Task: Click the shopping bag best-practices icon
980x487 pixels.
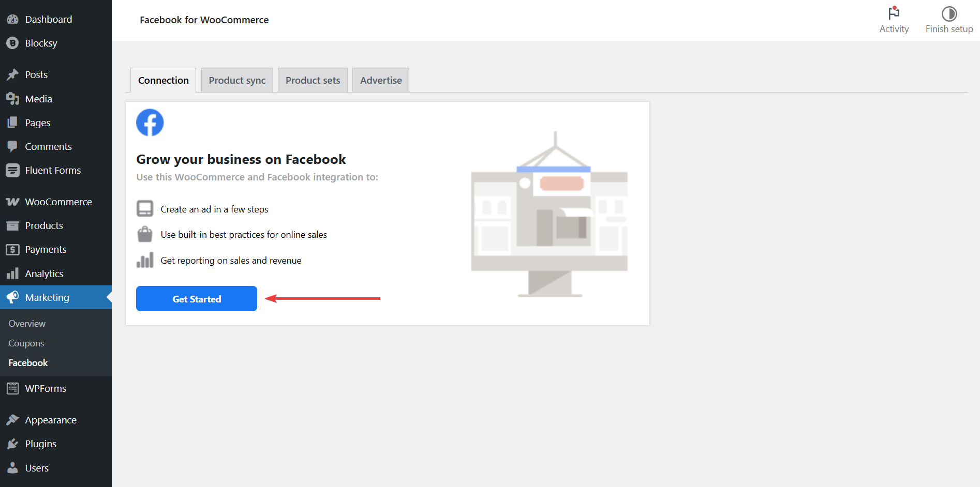Action: tap(145, 234)
